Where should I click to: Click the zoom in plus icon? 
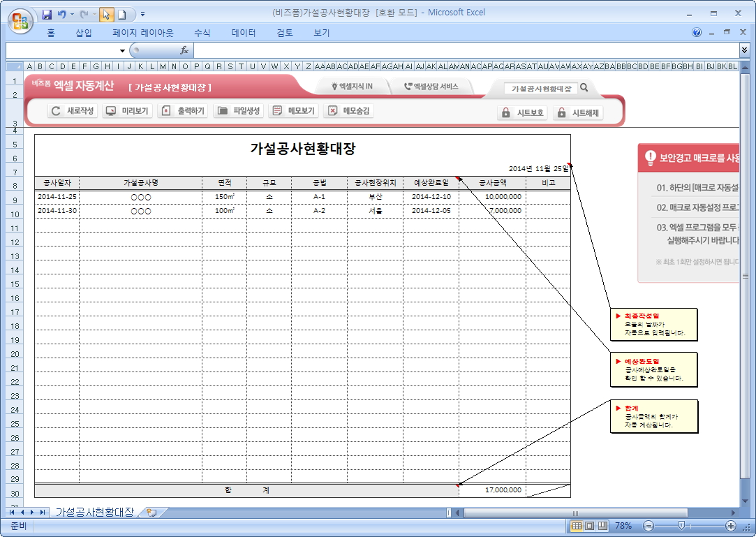731,526
